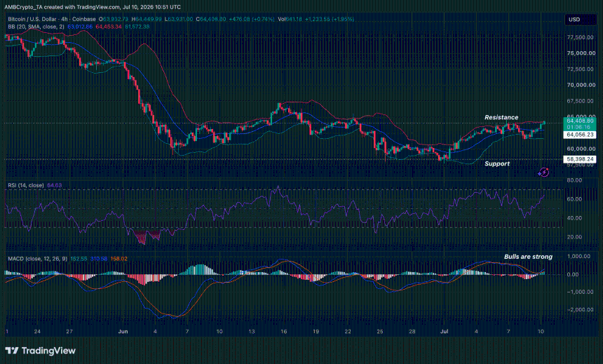Click the 60,000.00 price axis label

point(581,149)
